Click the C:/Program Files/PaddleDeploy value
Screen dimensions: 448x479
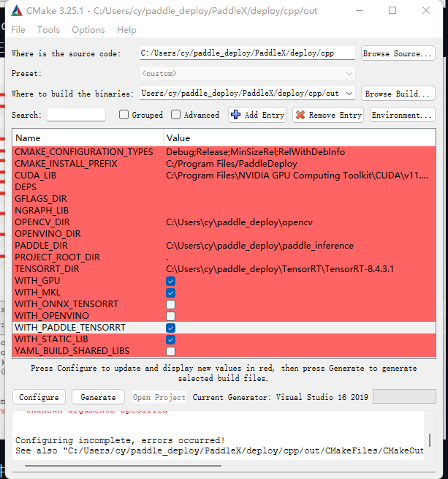pos(232,164)
